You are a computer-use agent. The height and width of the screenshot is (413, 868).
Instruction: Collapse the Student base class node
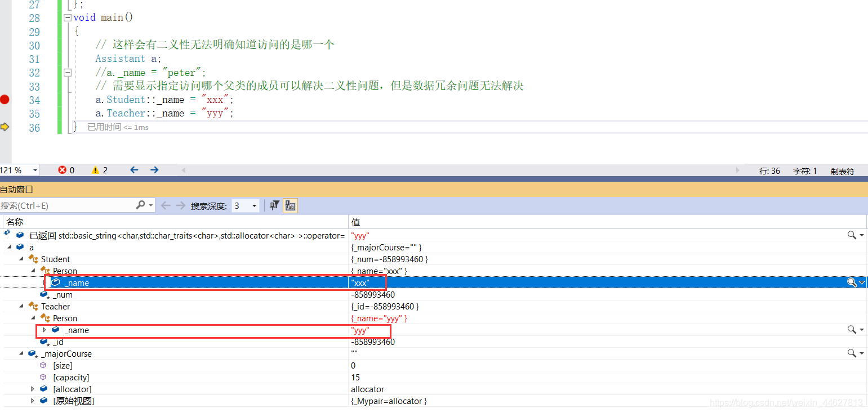tap(21, 259)
